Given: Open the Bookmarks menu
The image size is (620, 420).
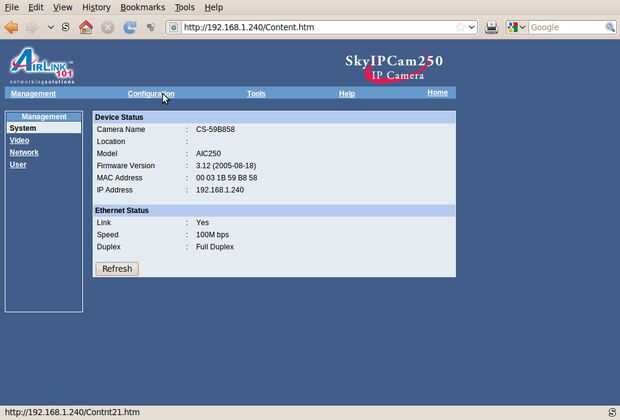Looking at the screenshot, I should [143, 8].
